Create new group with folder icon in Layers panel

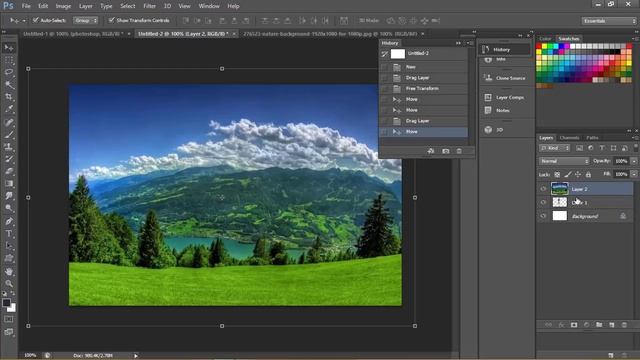599,325
